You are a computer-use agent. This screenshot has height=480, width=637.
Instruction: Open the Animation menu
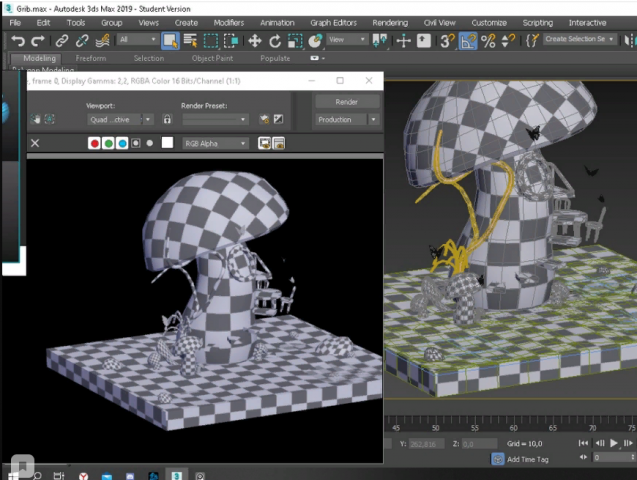coord(277,23)
